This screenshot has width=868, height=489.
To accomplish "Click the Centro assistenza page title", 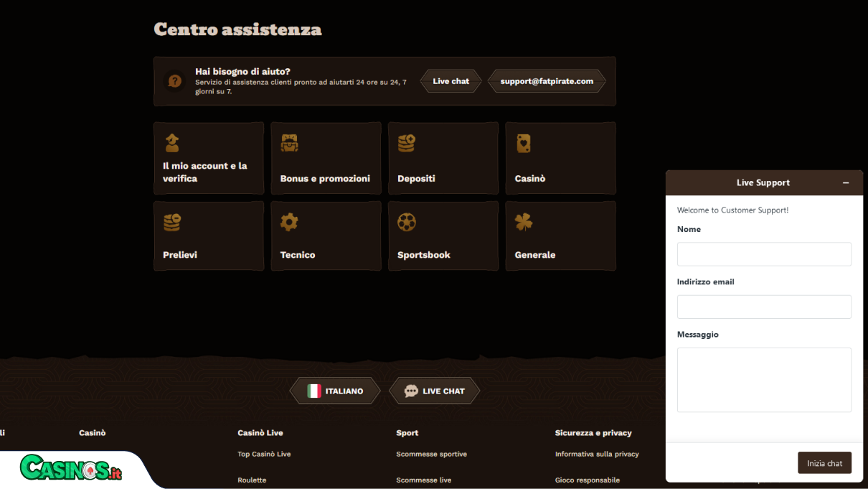I will pyautogui.click(x=237, y=29).
